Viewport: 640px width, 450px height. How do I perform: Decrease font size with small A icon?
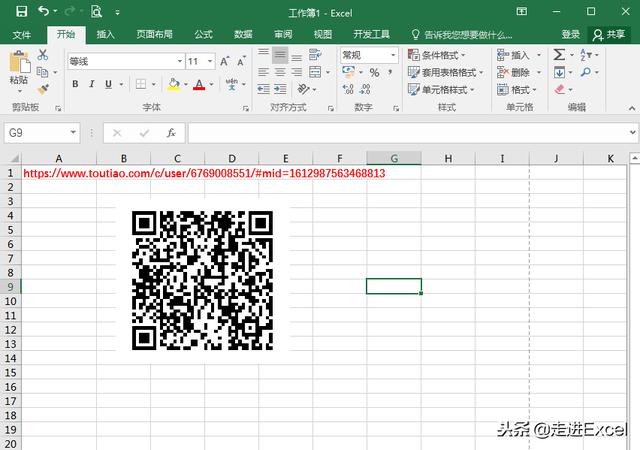(x=242, y=61)
